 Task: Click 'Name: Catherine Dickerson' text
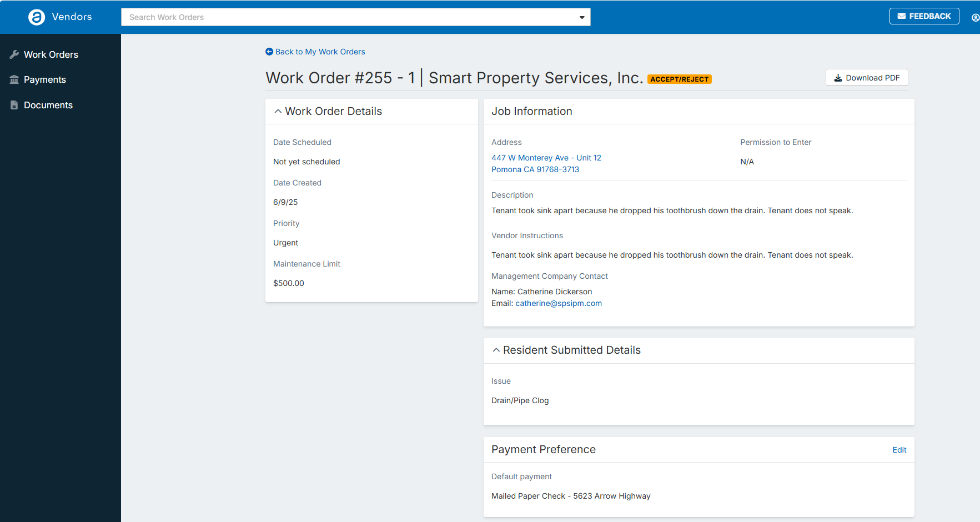coord(541,292)
